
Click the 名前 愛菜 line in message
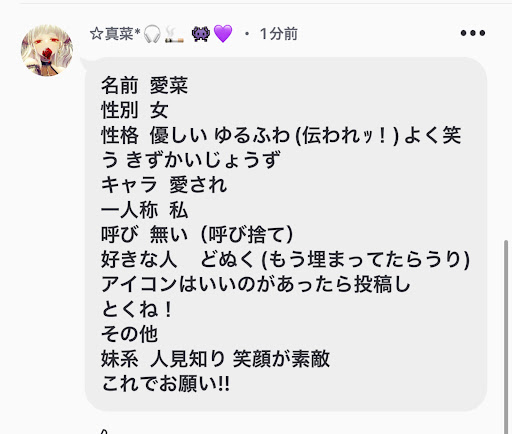(x=145, y=85)
